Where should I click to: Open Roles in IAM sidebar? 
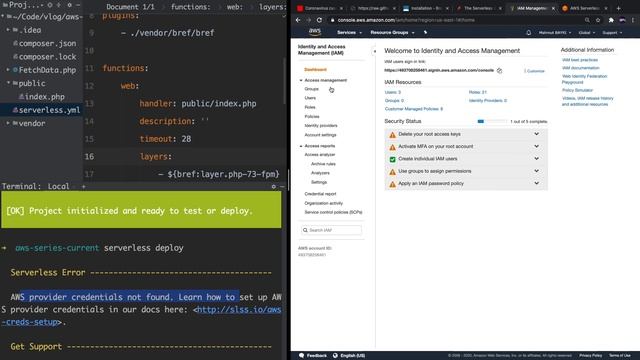tap(310, 107)
